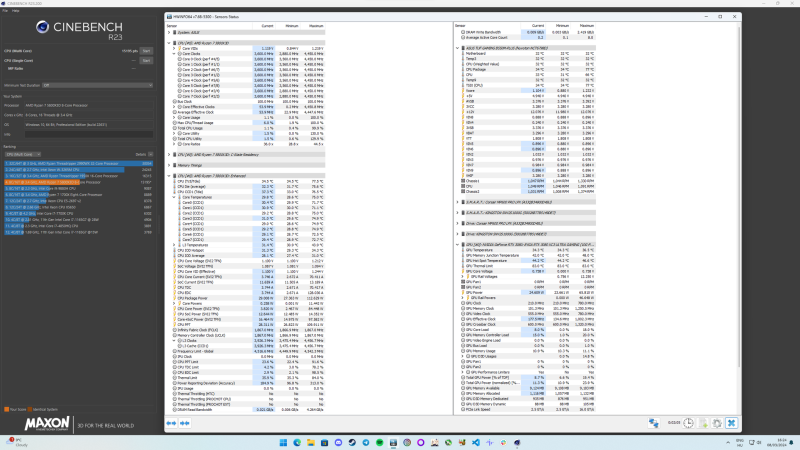The image size is (800, 450).
Task: Open HWiNFO sensor settings gear icon
Action: tap(717, 423)
